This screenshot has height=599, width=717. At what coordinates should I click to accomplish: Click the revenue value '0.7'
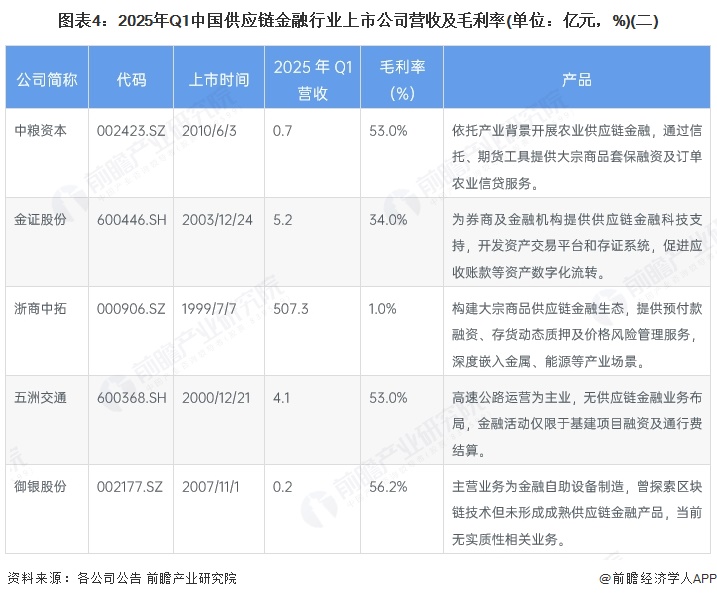pyautogui.click(x=282, y=131)
